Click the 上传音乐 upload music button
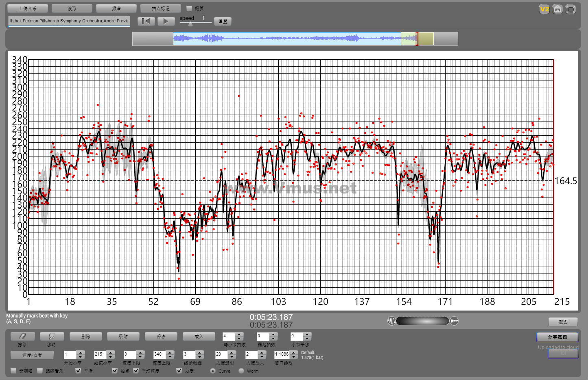This screenshot has width=588, height=380. pyautogui.click(x=28, y=8)
